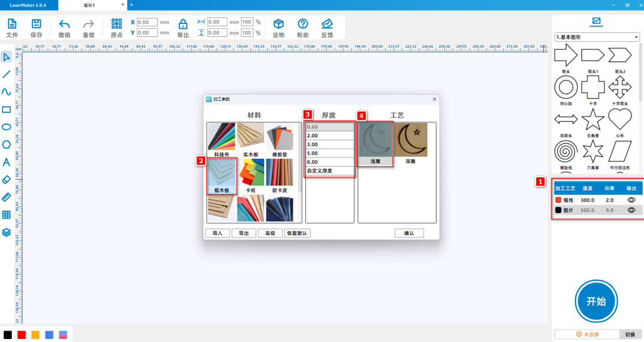This screenshot has height=342, width=644.
Task: Choose 3.00 thickness from the list
Action: [330, 144]
